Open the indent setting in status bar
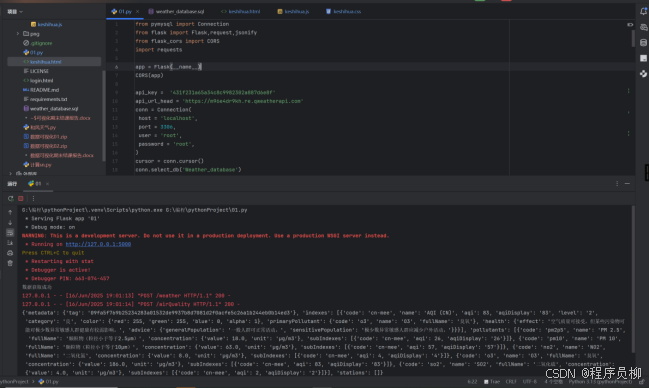Screen dimensions: 650x388 tap(553, 382)
